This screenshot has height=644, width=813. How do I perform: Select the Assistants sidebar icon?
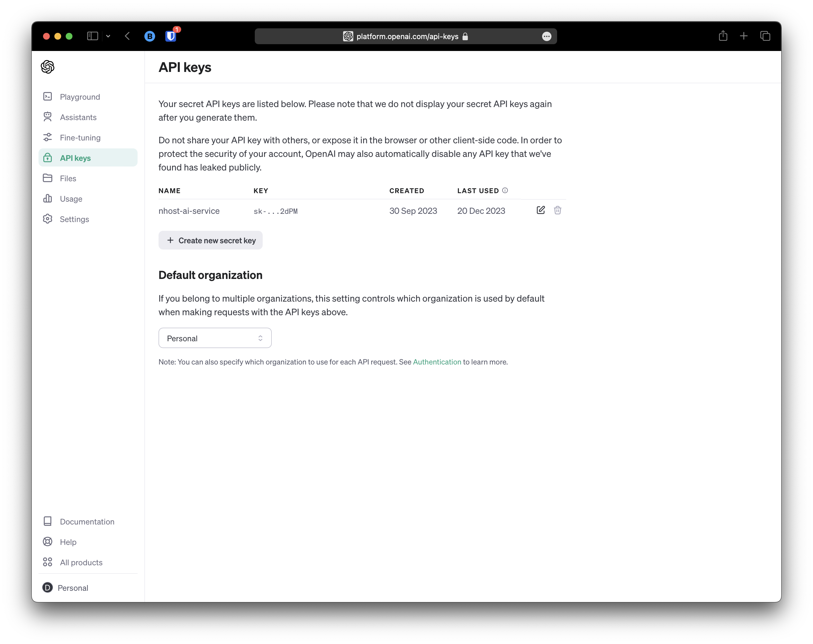coord(48,117)
